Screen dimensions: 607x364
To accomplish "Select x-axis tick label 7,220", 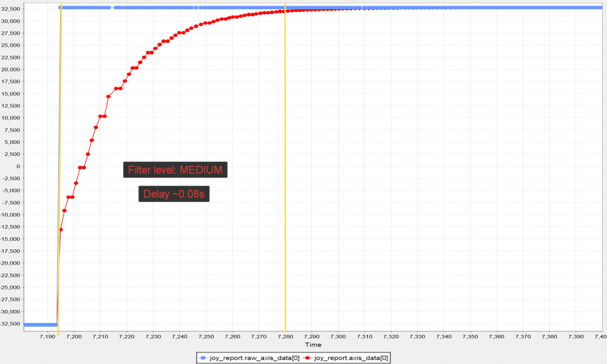I will [127, 337].
